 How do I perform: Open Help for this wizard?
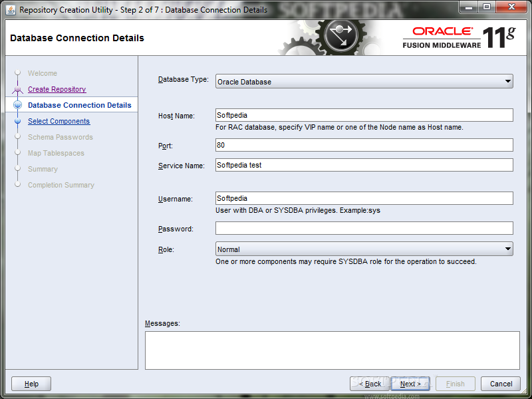click(x=31, y=384)
